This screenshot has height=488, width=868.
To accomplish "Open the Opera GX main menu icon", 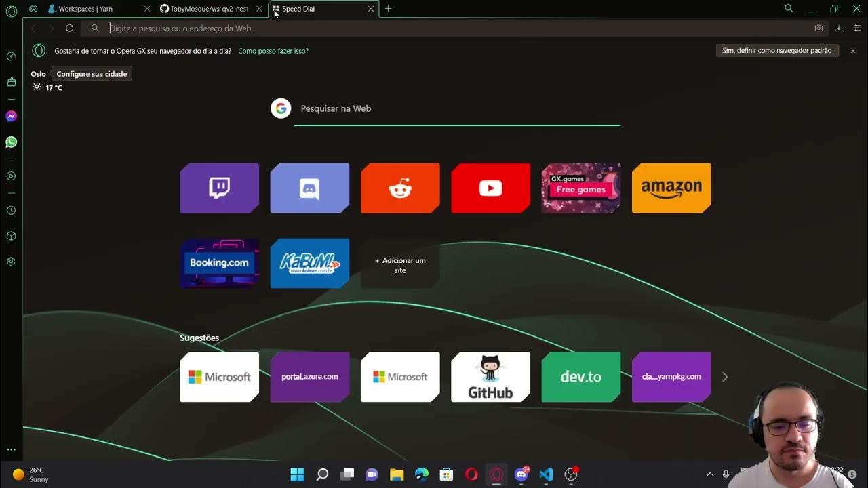I will [x=11, y=11].
